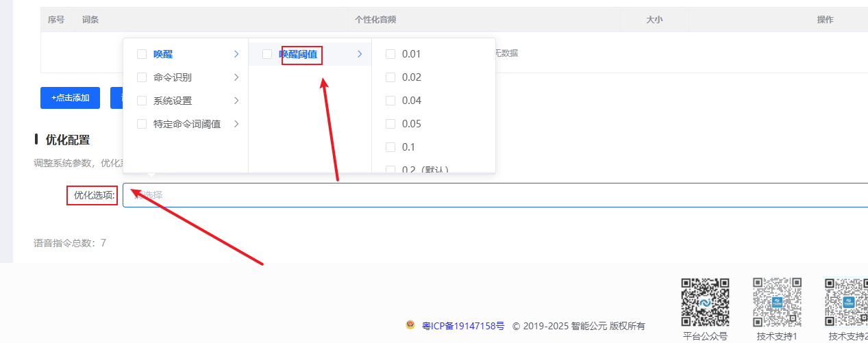Viewport: 868px width, 343px height.
Task: Check the 0.1 option box
Action: coord(390,147)
